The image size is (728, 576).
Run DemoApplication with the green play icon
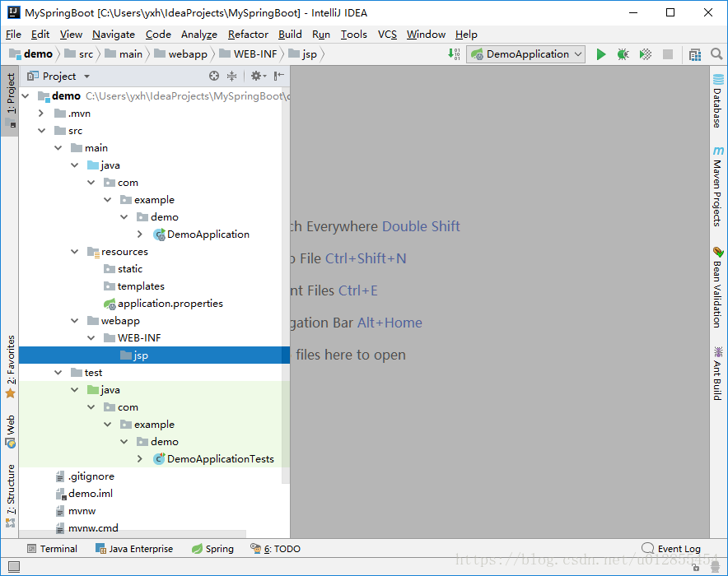[601, 54]
